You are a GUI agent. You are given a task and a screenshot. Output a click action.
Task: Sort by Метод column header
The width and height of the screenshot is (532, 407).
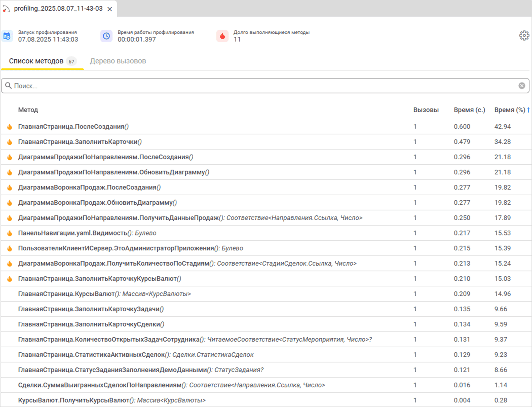[x=28, y=110]
